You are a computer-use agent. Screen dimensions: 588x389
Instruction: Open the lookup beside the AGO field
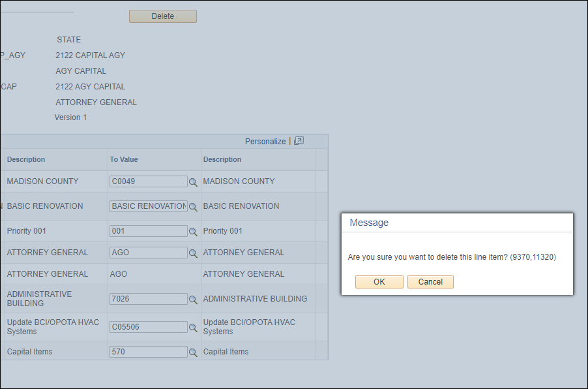[193, 253]
